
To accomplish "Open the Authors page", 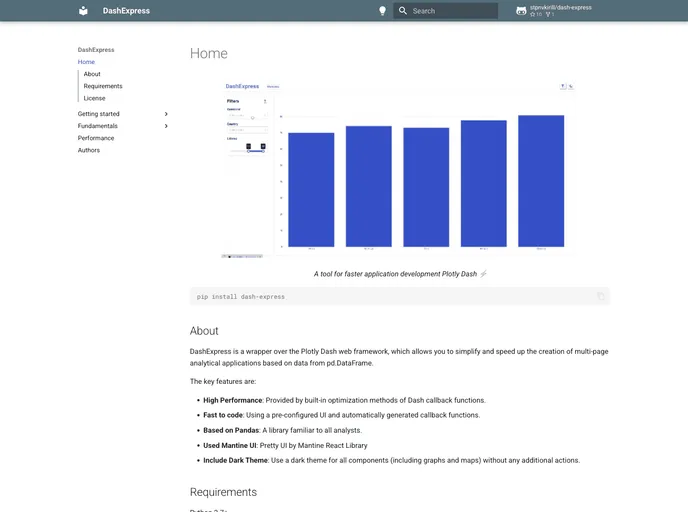I will pyautogui.click(x=89, y=150).
